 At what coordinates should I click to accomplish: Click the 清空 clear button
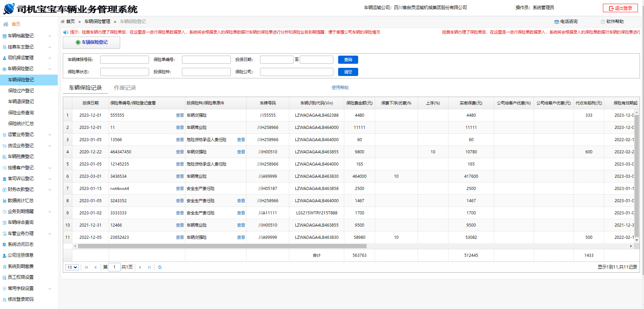348,72
